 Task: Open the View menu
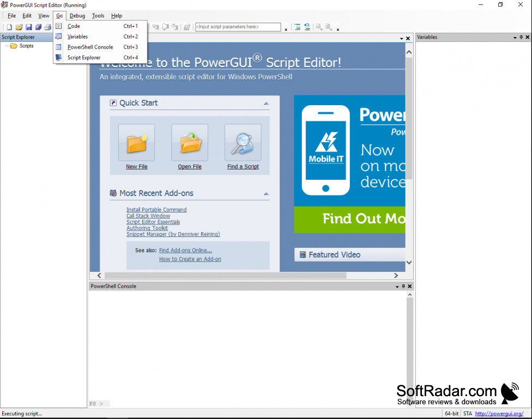(44, 16)
